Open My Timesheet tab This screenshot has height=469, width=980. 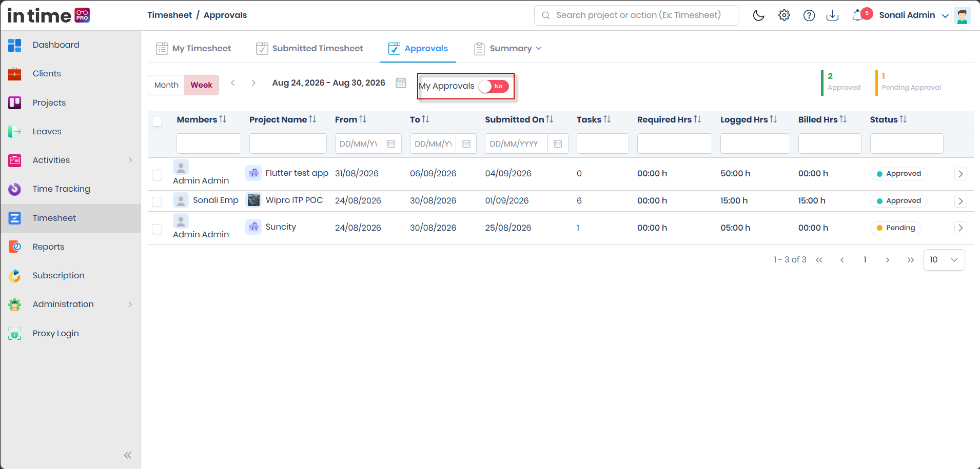point(193,48)
